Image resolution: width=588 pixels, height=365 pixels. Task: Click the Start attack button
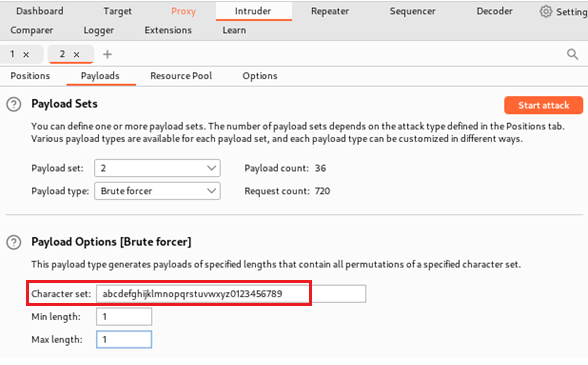(x=543, y=105)
